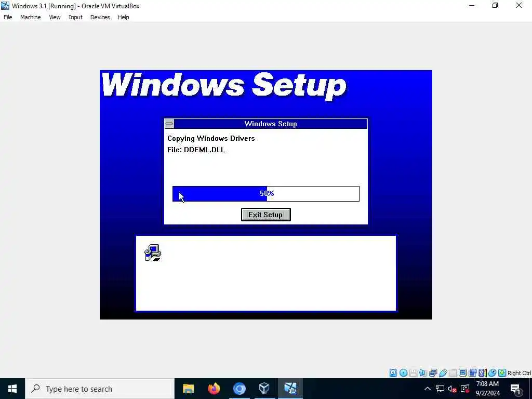Click the setup computer icon in lower panel
Screen dimensions: 532x399
153,253
